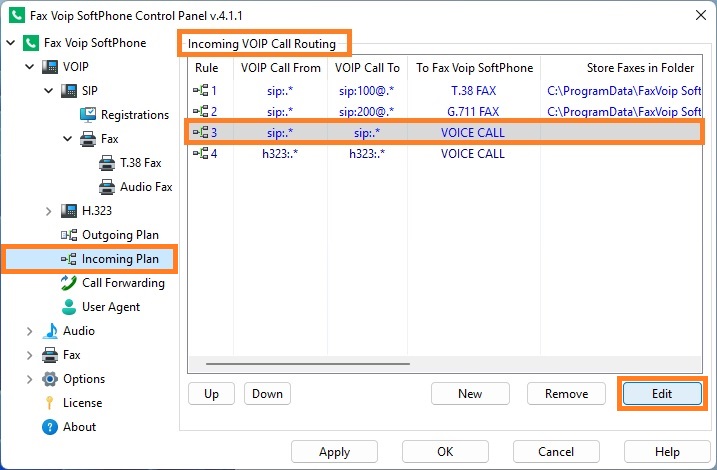Select the T.38 FAX cell in rule 1
Viewport: 717px width, 470px height.
pyautogui.click(x=473, y=91)
